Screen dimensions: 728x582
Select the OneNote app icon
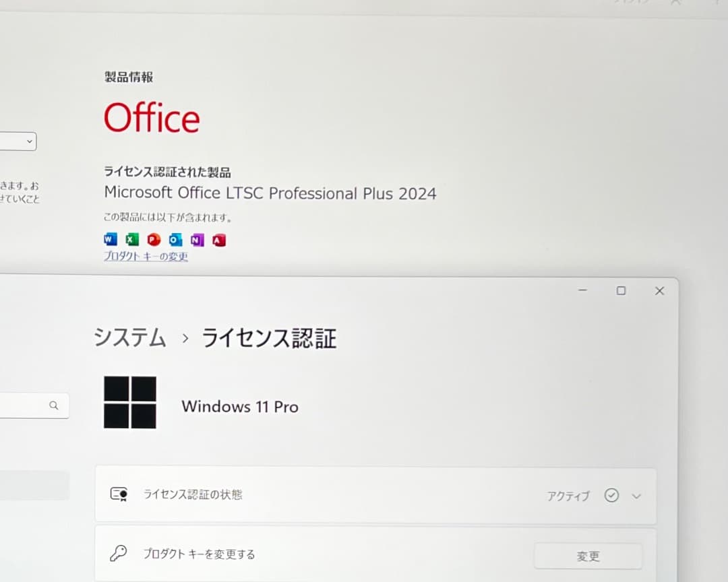point(197,239)
